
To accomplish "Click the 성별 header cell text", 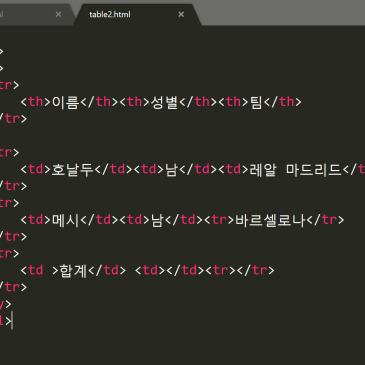I will click(164, 102).
